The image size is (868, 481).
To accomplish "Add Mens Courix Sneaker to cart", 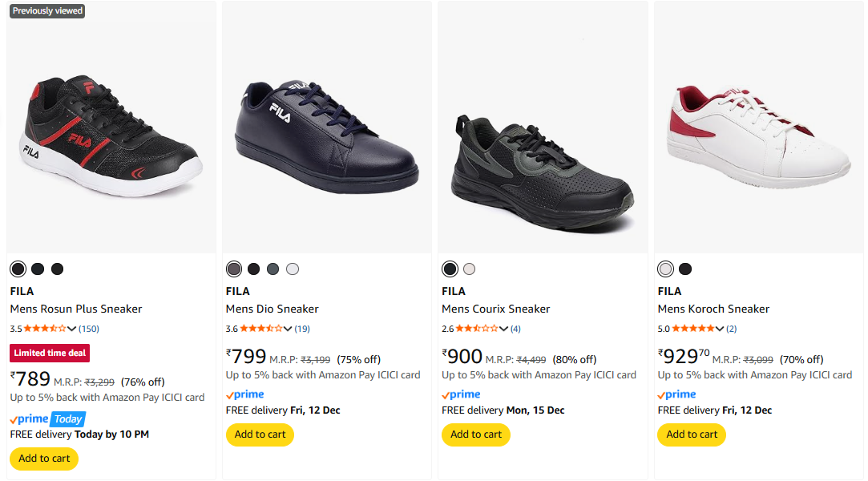I will pos(476,435).
